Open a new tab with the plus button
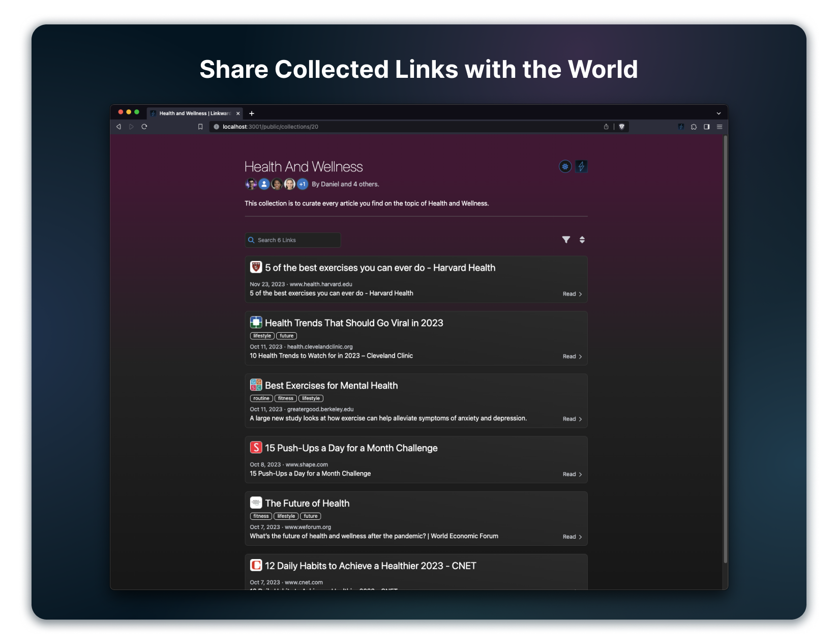Screen dimensions: 838x644 tap(252, 113)
